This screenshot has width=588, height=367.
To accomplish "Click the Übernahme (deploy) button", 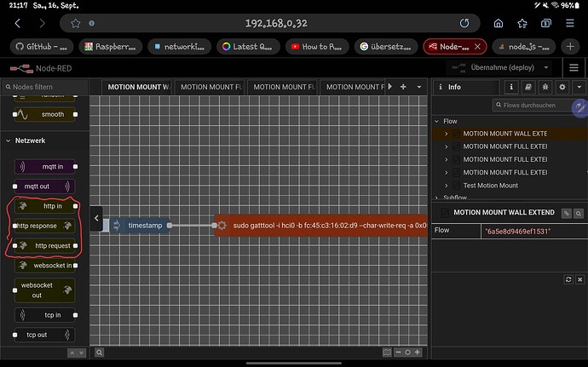I will coord(493,68).
